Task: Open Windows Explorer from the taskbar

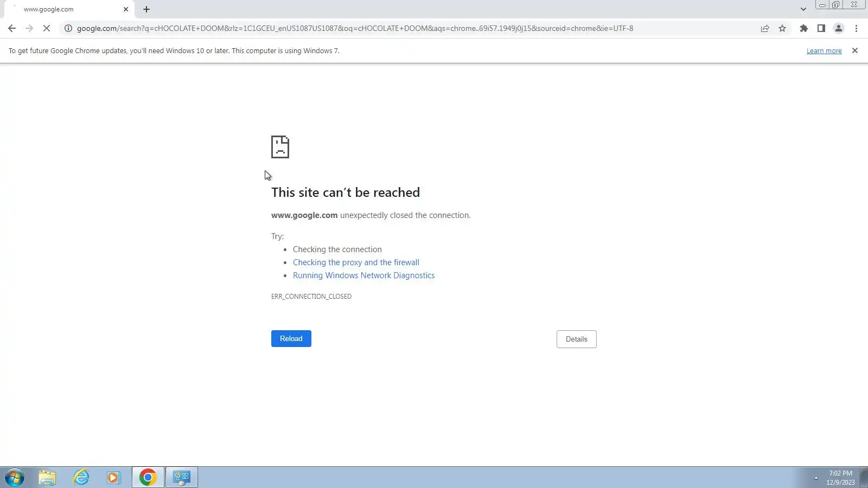Action: 47,477
